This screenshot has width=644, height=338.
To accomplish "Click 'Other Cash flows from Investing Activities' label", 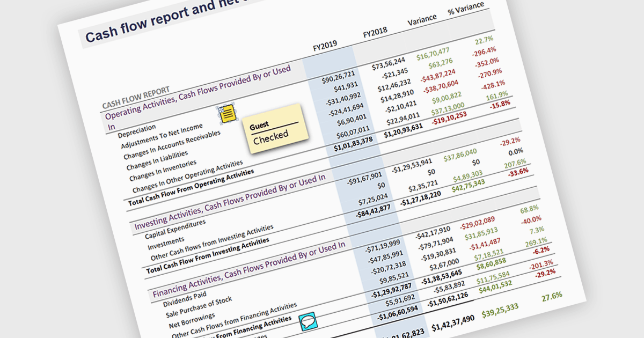I will [x=213, y=243].
